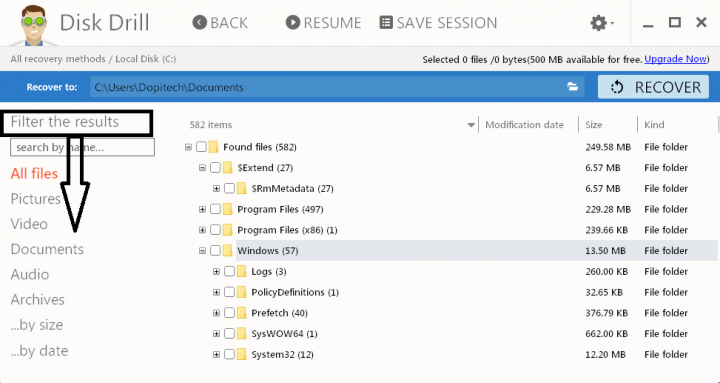Filter results by Audio
Viewport: 720px width, 383px height.
point(30,275)
